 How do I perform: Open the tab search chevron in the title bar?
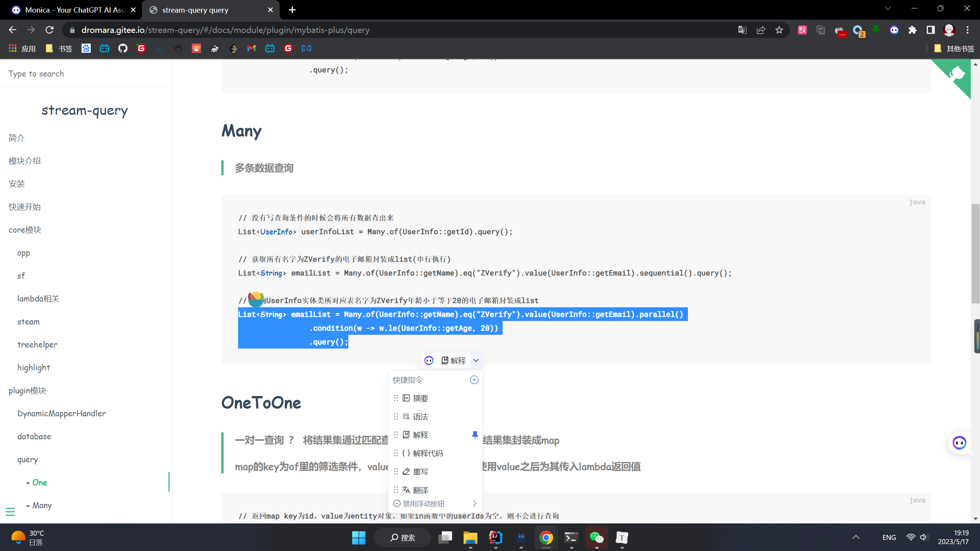888,8
